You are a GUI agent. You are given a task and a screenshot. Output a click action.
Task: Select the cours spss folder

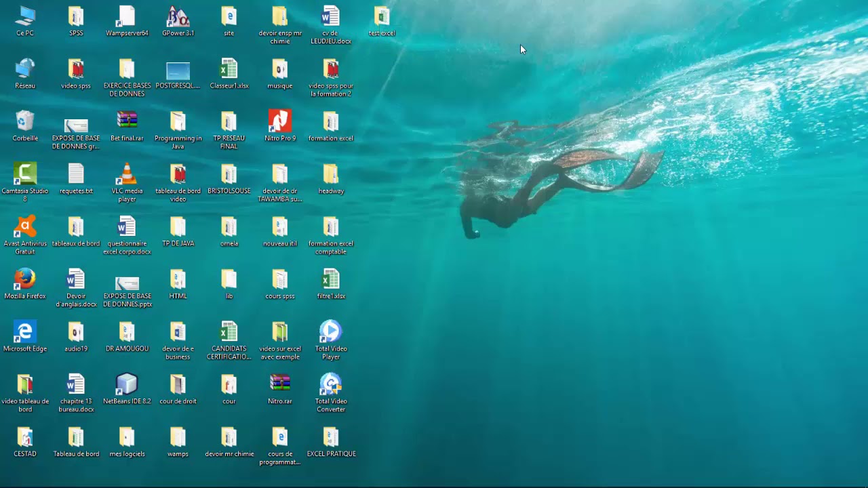click(x=280, y=284)
